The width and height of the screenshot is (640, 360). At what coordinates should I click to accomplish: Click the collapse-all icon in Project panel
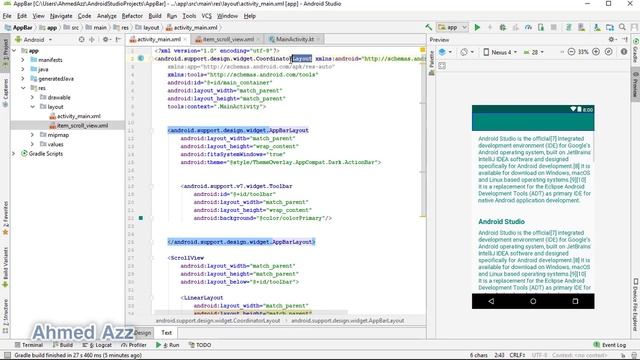point(92,40)
